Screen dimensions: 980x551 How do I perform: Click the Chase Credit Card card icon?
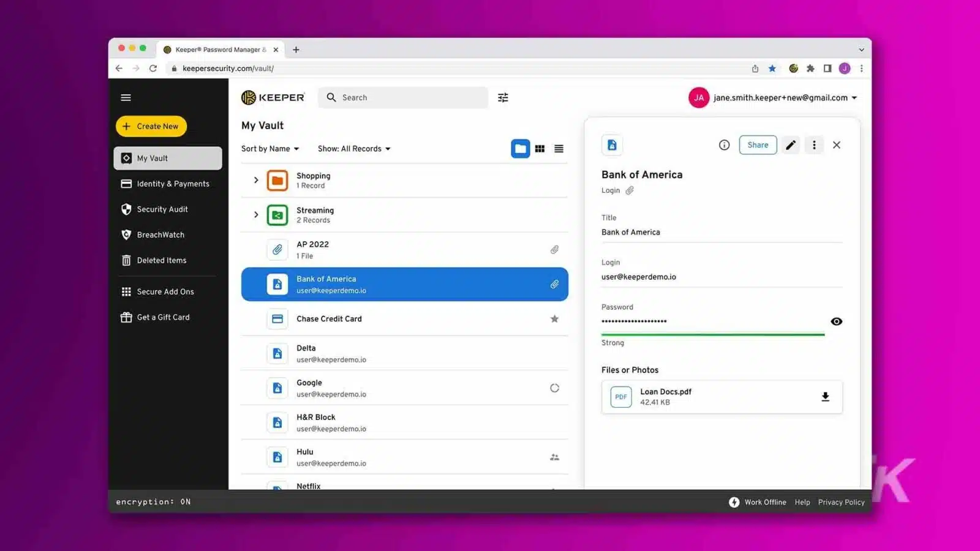tap(277, 319)
